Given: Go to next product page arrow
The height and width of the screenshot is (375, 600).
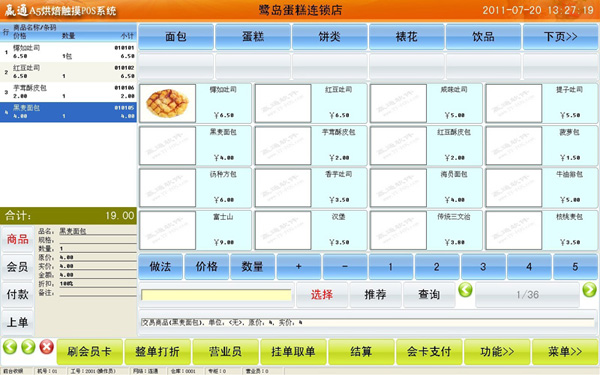Looking at the screenshot, I should click(x=589, y=290).
